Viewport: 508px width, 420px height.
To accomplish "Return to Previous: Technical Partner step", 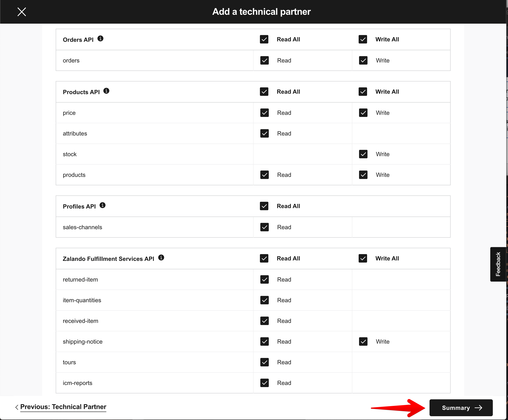I will pos(63,407).
